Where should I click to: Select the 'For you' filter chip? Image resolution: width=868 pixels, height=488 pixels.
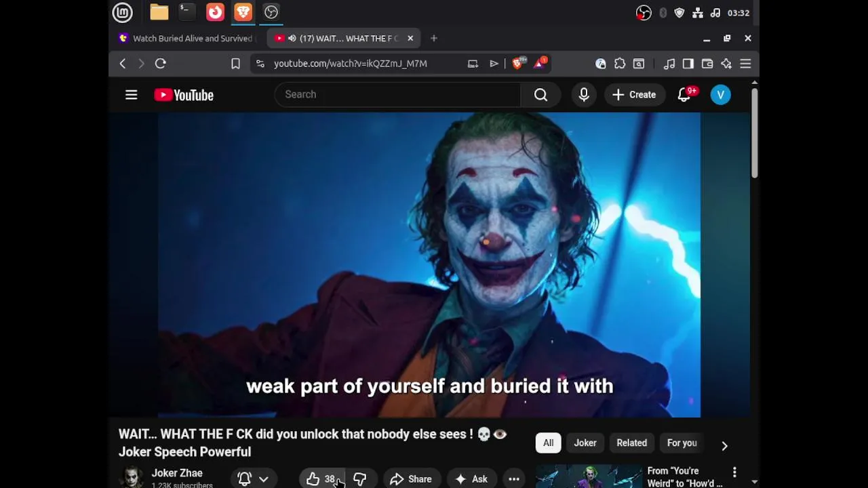point(682,443)
